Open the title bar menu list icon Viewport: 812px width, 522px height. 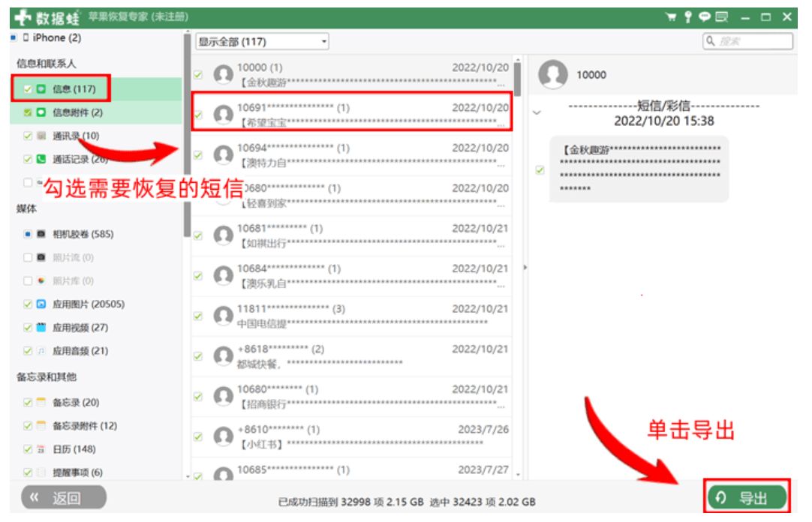click(x=722, y=17)
